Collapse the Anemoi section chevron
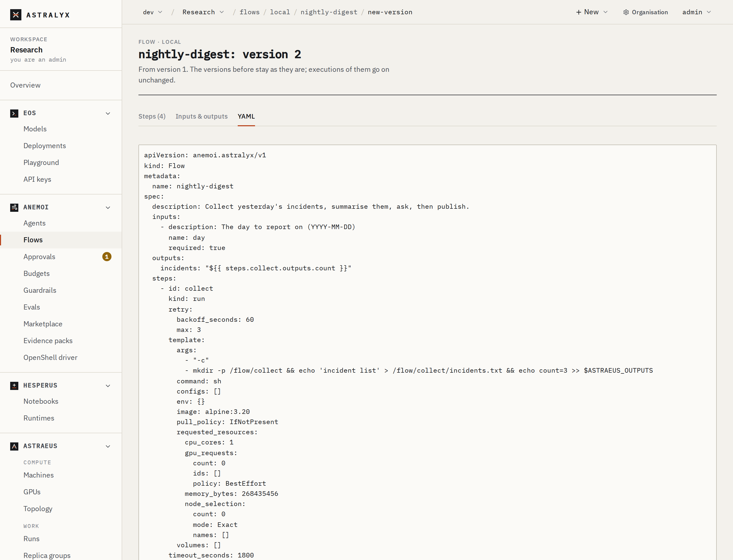The width and height of the screenshot is (733, 560). coord(108,207)
